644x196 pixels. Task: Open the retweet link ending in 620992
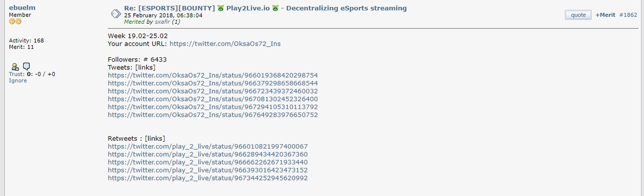point(208,178)
